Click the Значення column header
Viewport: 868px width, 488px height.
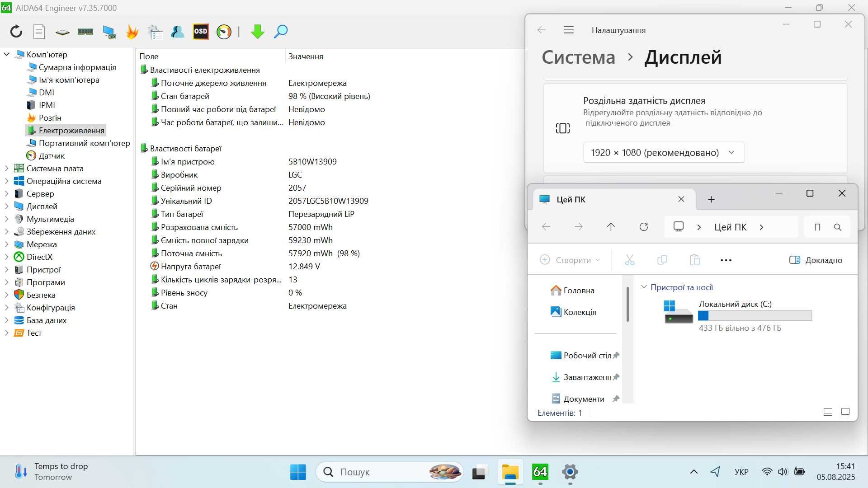(306, 56)
